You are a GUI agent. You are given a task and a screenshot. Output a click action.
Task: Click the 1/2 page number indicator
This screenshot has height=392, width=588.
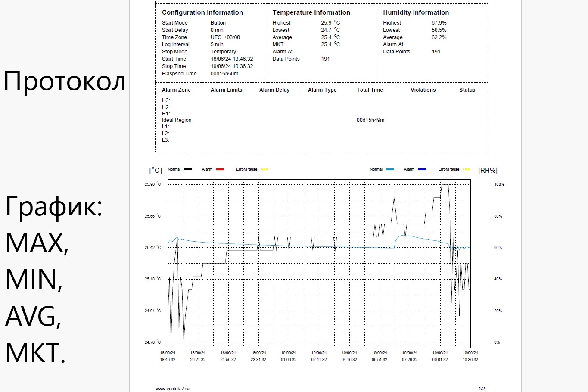coord(482,389)
